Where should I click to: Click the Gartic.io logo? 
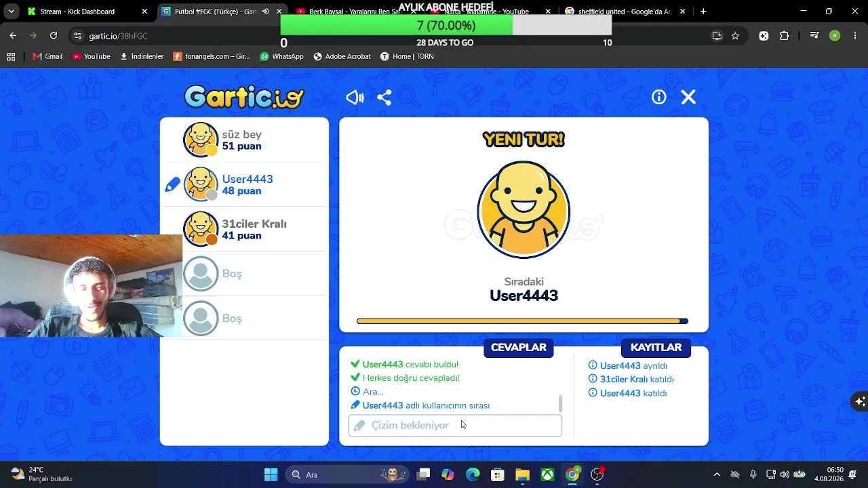[244, 97]
